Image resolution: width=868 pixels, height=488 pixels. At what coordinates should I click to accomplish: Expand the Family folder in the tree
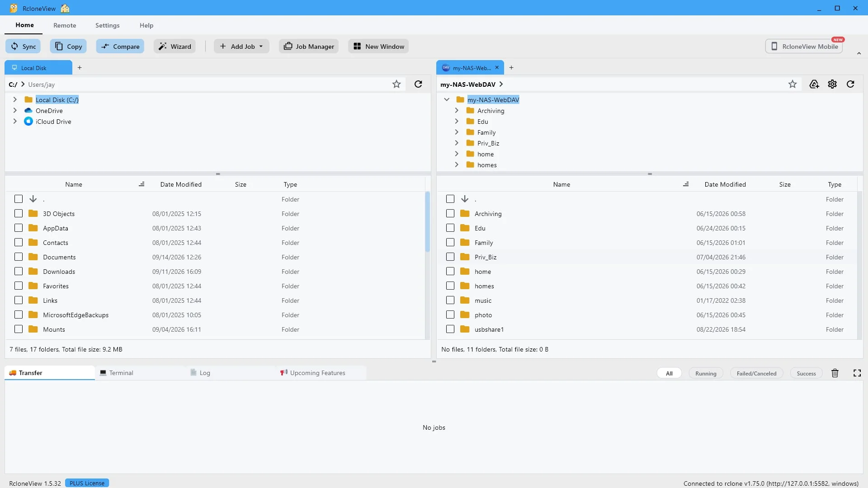(457, 132)
